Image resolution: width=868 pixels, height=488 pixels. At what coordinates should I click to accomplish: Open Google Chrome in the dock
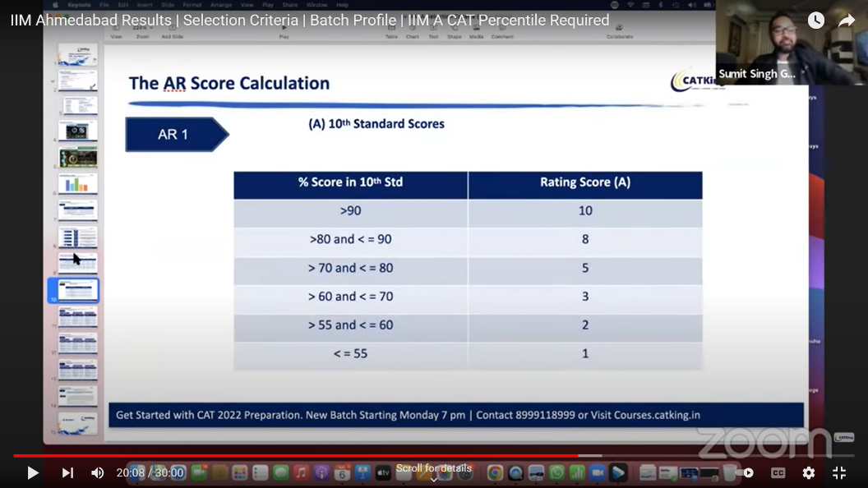[x=495, y=472]
